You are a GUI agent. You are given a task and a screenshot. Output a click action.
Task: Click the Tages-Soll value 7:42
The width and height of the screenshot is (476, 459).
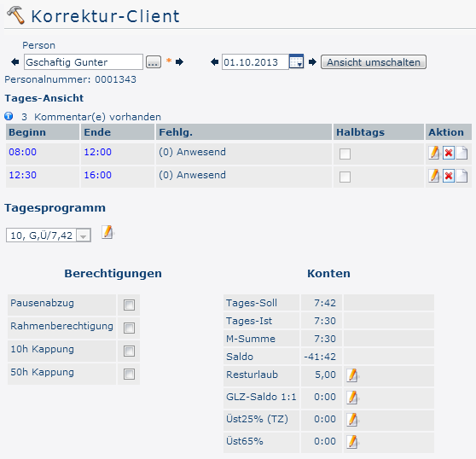(325, 303)
